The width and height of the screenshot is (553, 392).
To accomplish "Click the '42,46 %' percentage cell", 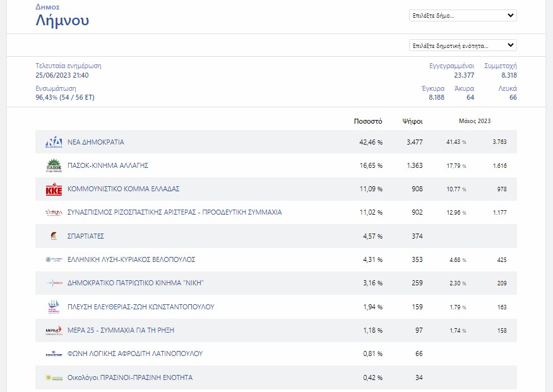I will (371, 142).
